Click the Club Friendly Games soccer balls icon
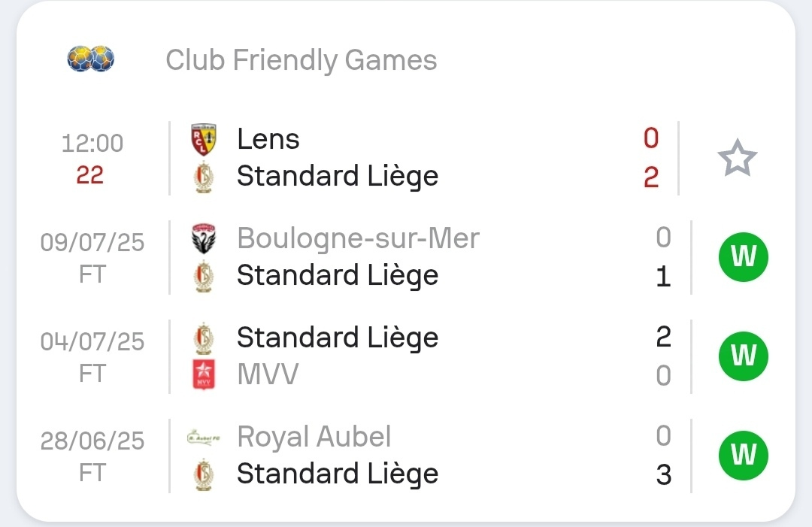This screenshot has width=812, height=527. [91, 59]
